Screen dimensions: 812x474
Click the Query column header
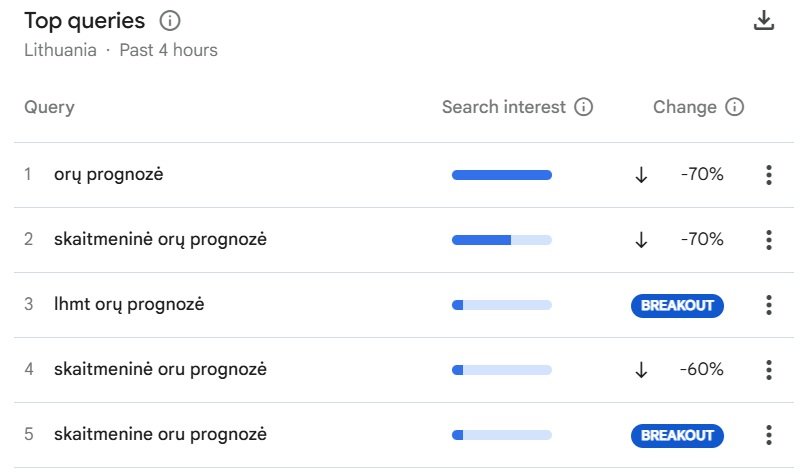tap(49, 107)
